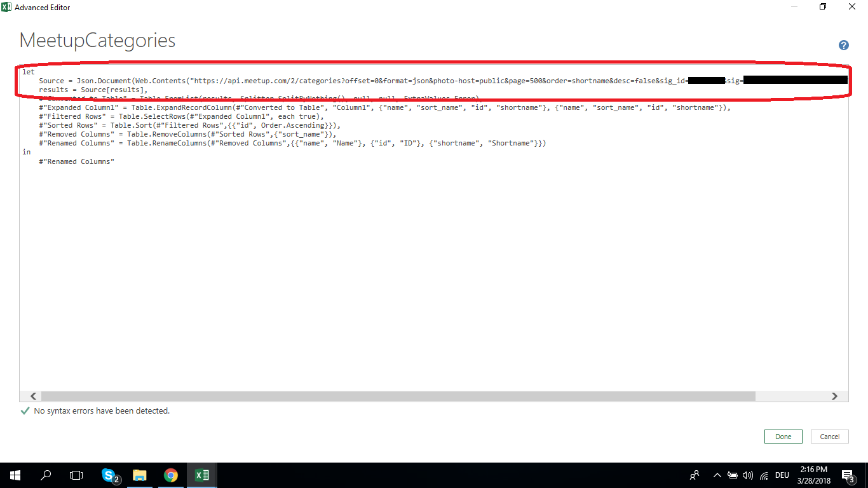Image resolution: width=868 pixels, height=488 pixels.
Task: Show hidden system tray icons
Action: coord(717,475)
